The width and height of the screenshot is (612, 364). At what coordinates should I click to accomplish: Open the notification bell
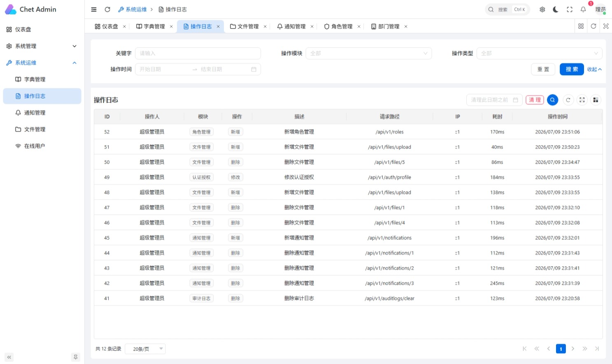click(x=583, y=9)
